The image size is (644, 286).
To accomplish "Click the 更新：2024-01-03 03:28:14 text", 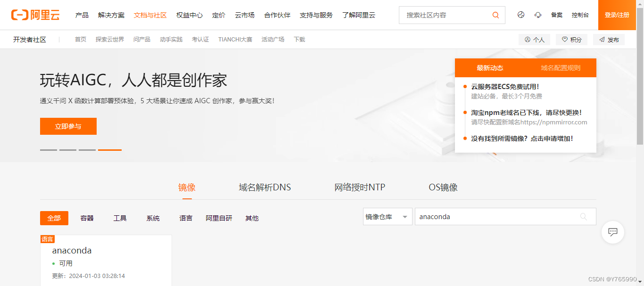I will [88, 276].
